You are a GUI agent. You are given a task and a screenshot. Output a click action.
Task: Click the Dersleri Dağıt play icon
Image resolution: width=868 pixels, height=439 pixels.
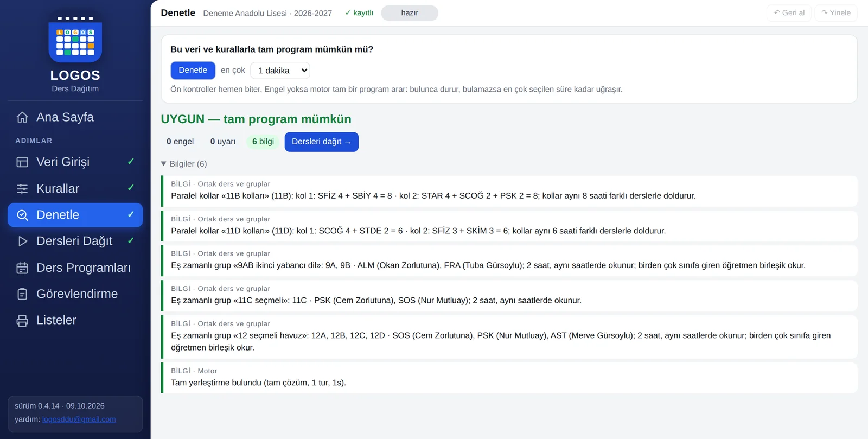22,241
